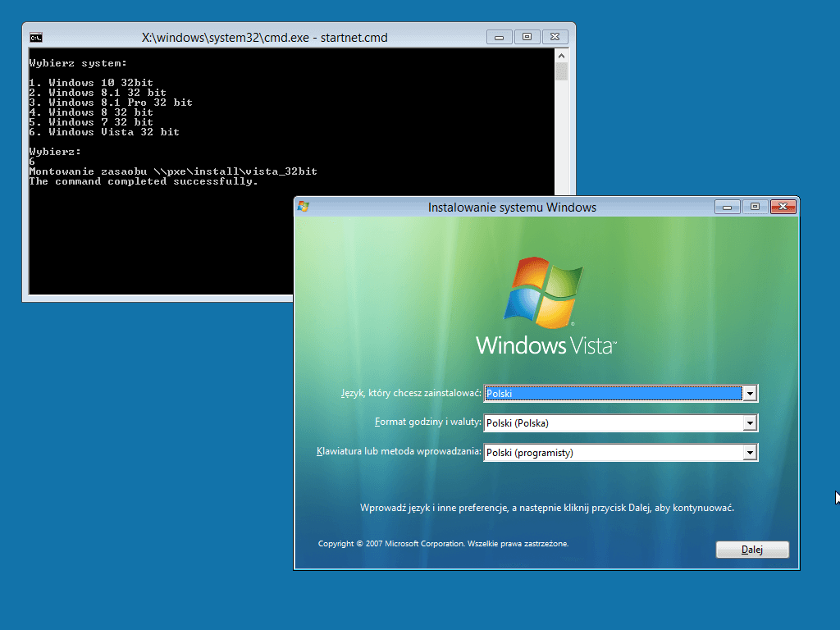Click the 'Wprowadź język i inne preferencje' instruction
Viewport: 840px width, 630px height.
(x=547, y=508)
